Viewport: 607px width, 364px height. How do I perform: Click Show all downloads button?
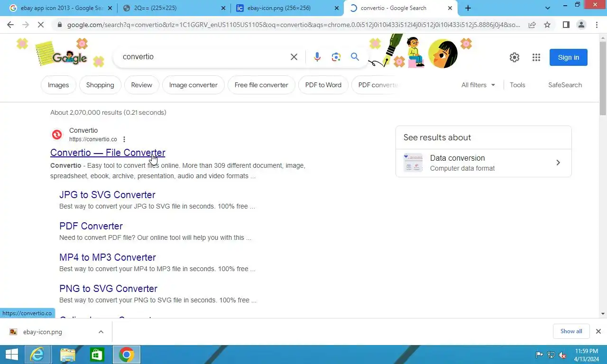[571, 331]
